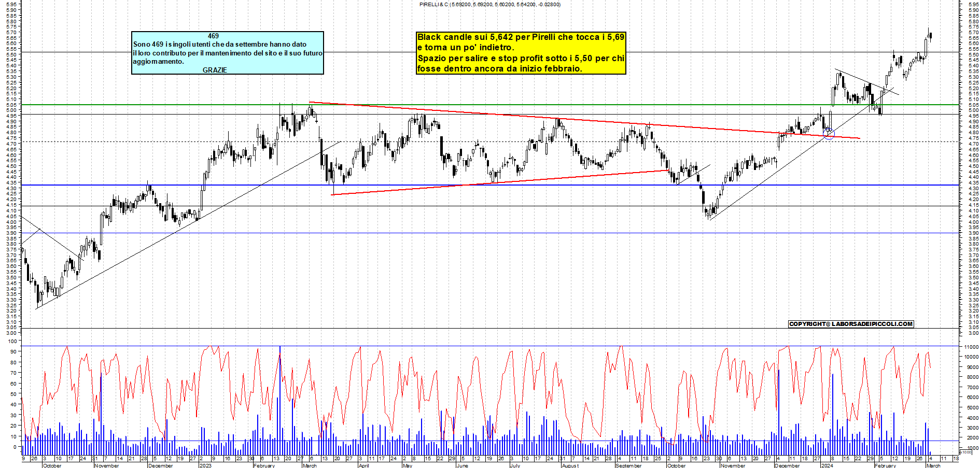Click the blue circle marking the trendline breakout
980x468 pixels.
(829, 134)
